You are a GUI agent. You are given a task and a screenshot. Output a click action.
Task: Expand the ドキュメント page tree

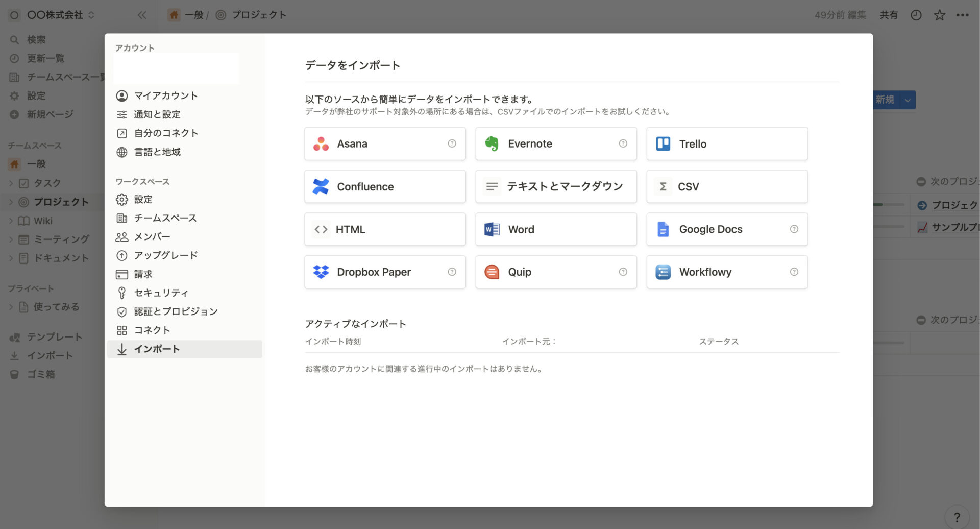[11, 258]
